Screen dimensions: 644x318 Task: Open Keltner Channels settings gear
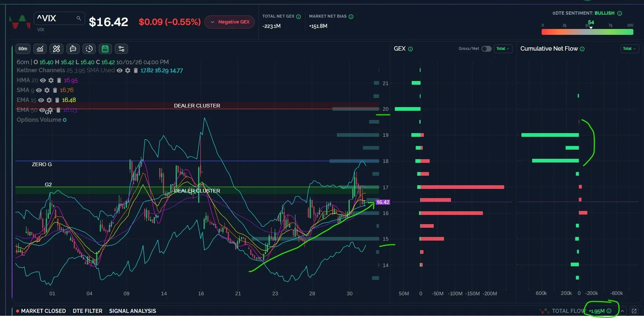click(x=128, y=70)
